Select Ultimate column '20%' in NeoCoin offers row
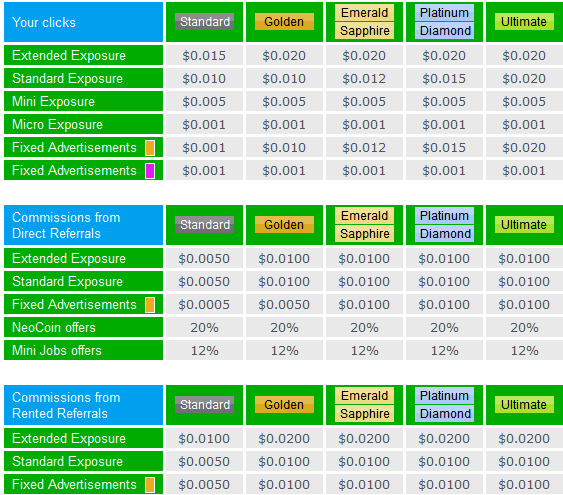Screen dimensions: 563x495 (x=524, y=328)
